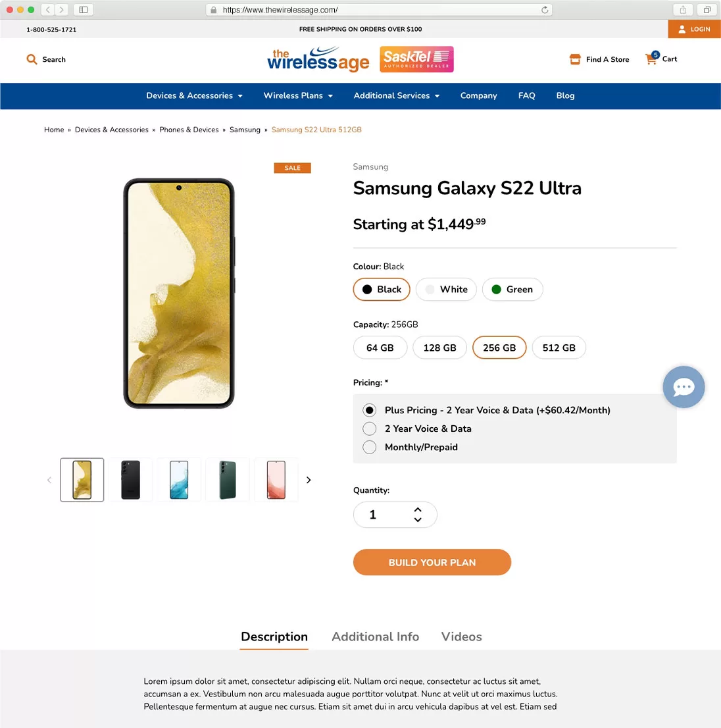Click the browser share icon
Image resolution: width=721 pixels, height=728 pixels.
[683, 10]
